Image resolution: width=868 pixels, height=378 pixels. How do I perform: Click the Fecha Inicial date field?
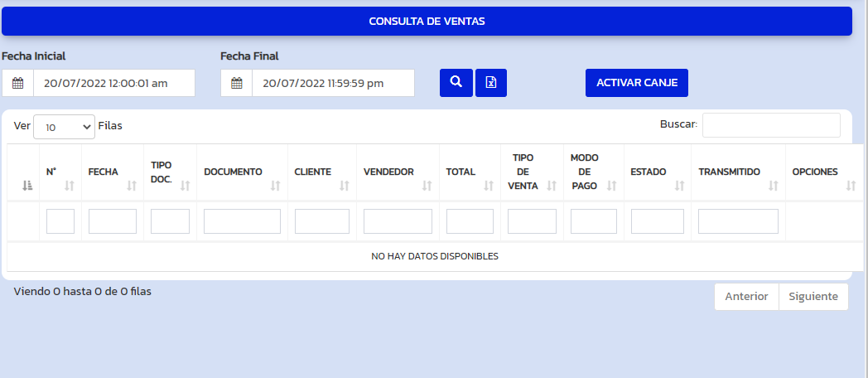[113, 83]
